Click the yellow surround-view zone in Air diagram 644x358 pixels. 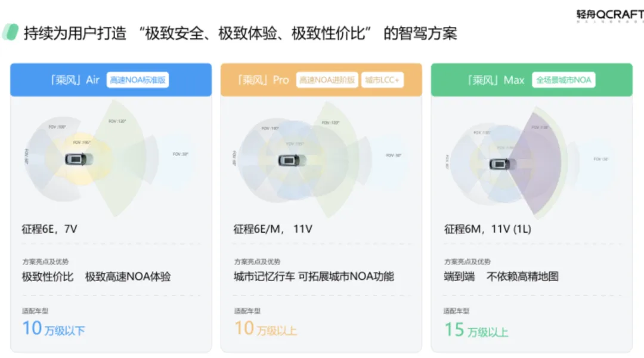click(80, 158)
